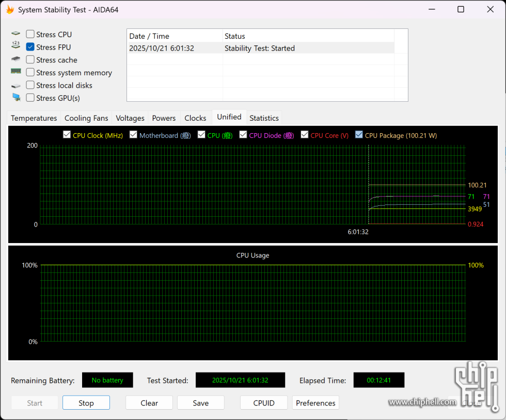Image resolution: width=506 pixels, height=420 pixels.
Task: Click the CPUID button
Action: click(264, 403)
